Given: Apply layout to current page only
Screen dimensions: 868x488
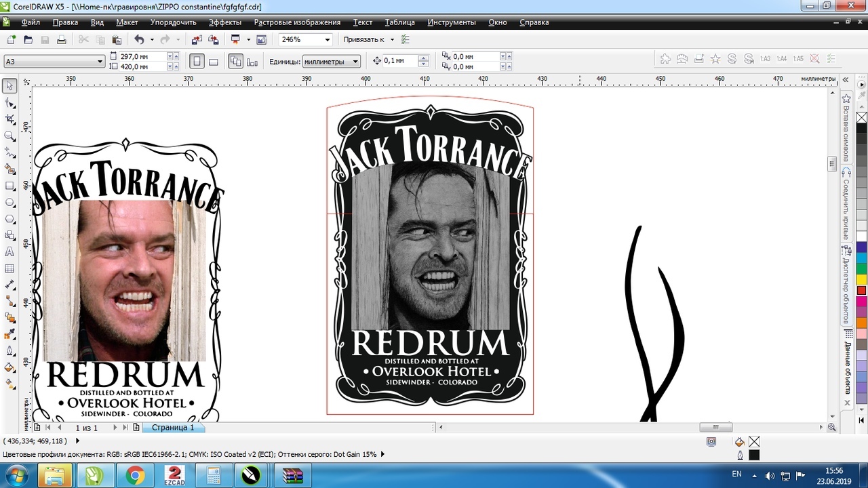Looking at the screenshot, I should pos(252,62).
